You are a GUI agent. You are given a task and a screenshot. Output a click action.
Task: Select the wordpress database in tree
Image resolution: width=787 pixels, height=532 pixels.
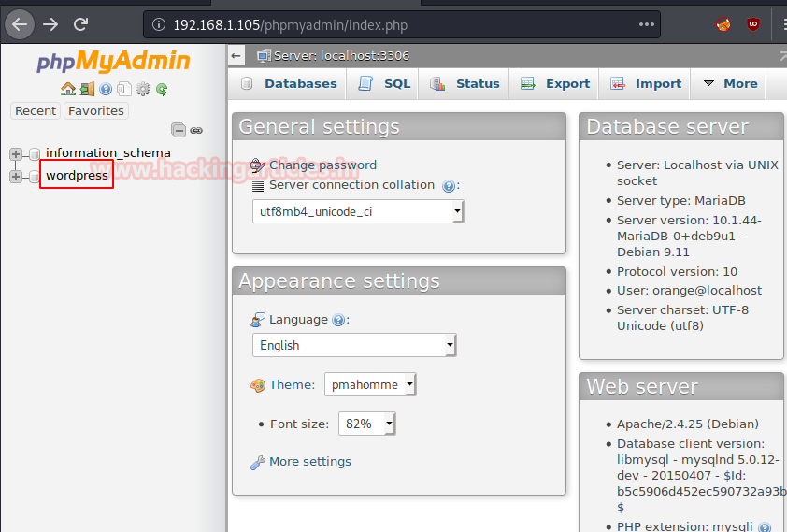(77, 175)
